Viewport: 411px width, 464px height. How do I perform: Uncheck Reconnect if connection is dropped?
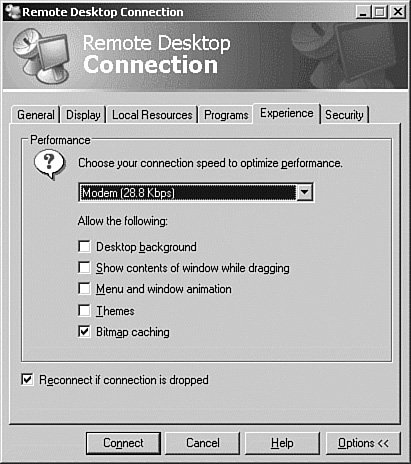(27, 380)
